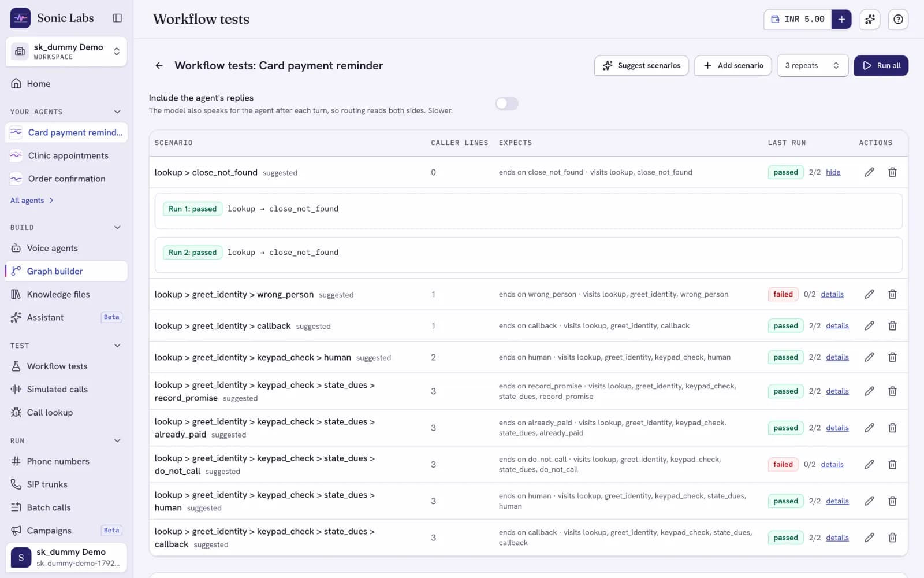Show details for the failed wrong_person run
Screen dimensions: 924x578
pos(832,294)
